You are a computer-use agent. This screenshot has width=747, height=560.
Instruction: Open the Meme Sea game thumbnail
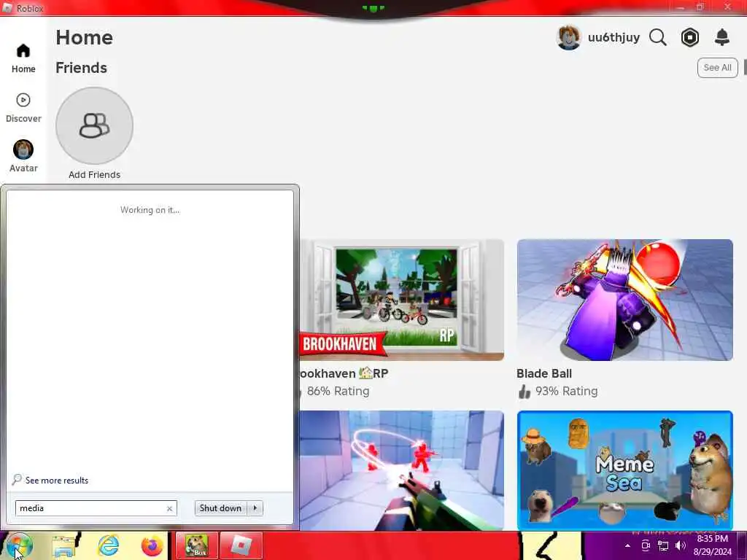click(624, 470)
